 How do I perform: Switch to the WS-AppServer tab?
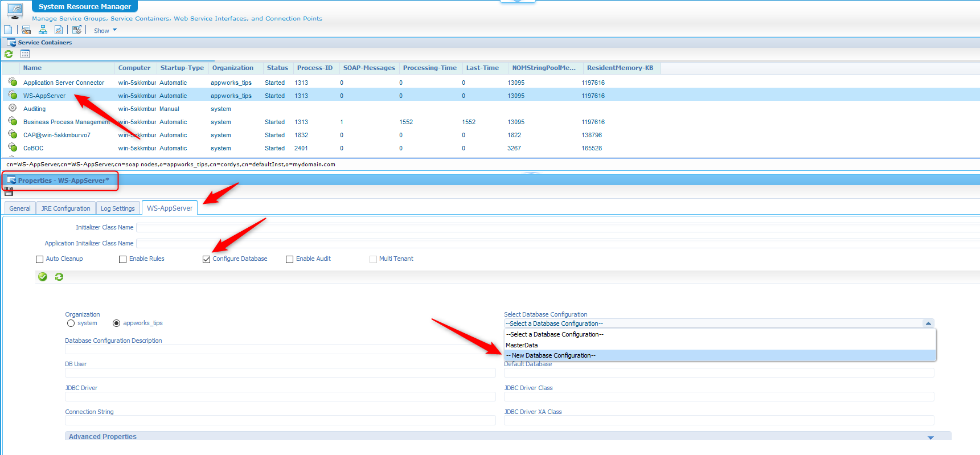click(x=170, y=208)
